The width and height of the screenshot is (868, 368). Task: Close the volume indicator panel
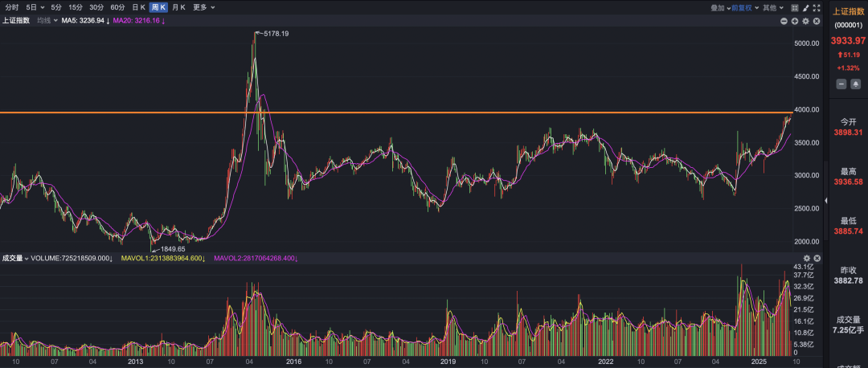click(817, 258)
